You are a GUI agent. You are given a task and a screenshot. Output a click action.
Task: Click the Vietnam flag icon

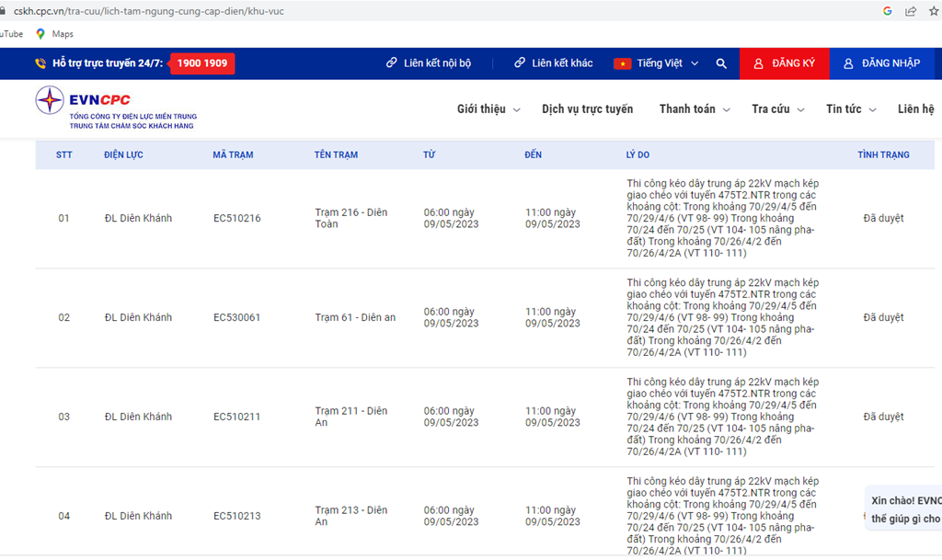tap(622, 63)
